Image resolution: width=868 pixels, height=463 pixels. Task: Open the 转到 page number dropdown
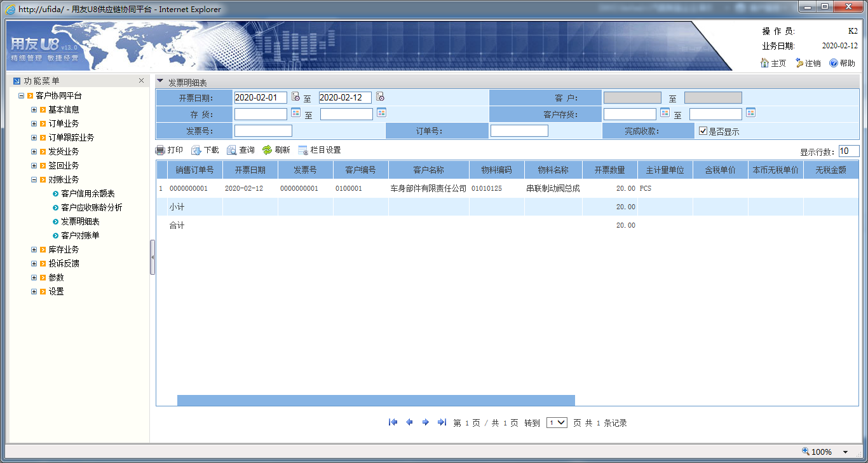coord(557,423)
